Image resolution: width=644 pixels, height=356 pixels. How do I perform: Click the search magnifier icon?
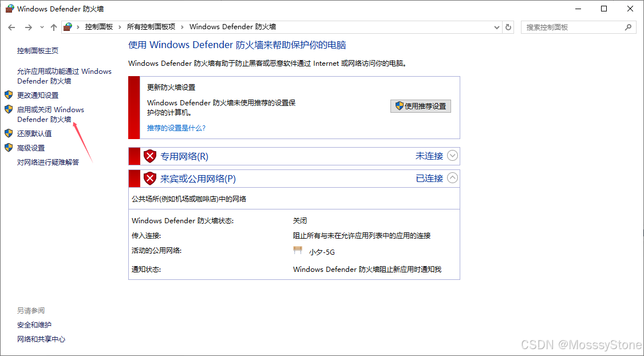(x=628, y=27)
